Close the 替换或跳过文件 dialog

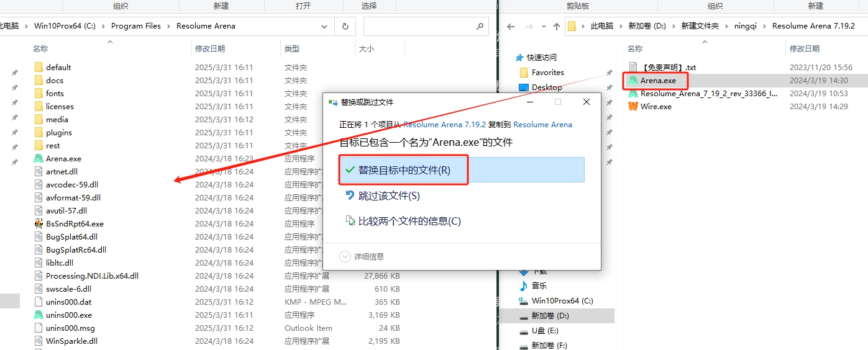coord(587,102)
